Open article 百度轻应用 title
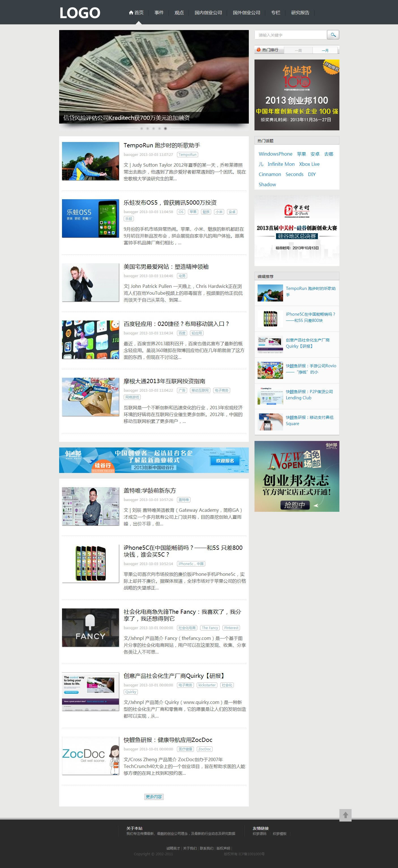 click(176, 324)
